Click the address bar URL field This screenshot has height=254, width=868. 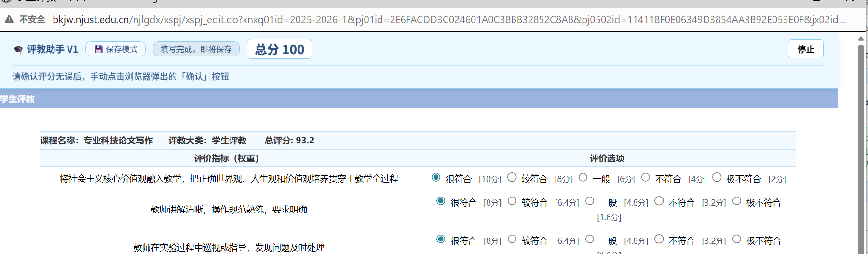pyautogui.click(x=448, y=20)
